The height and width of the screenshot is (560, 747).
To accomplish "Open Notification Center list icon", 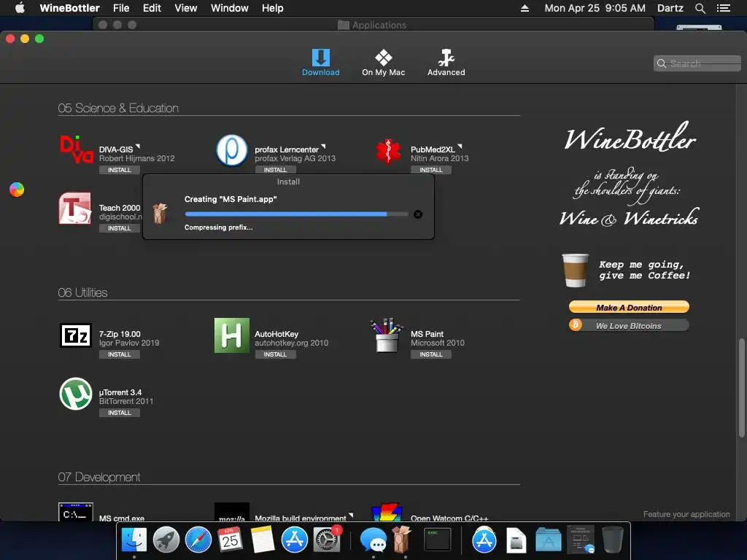I will tap(723, 8).
